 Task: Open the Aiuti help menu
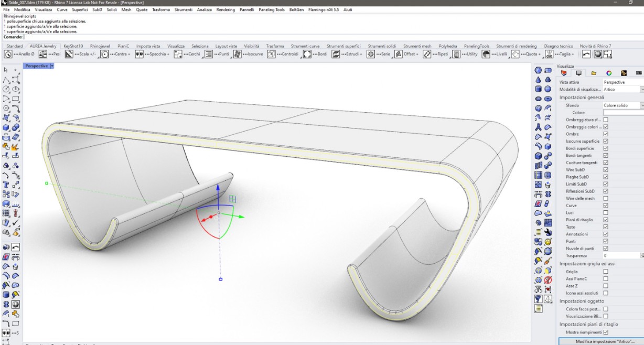click(348, 10)
